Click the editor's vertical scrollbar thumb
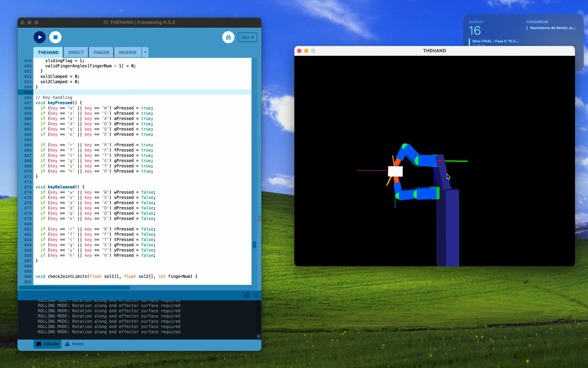588x368 pixels. click(x=254, y=245)
